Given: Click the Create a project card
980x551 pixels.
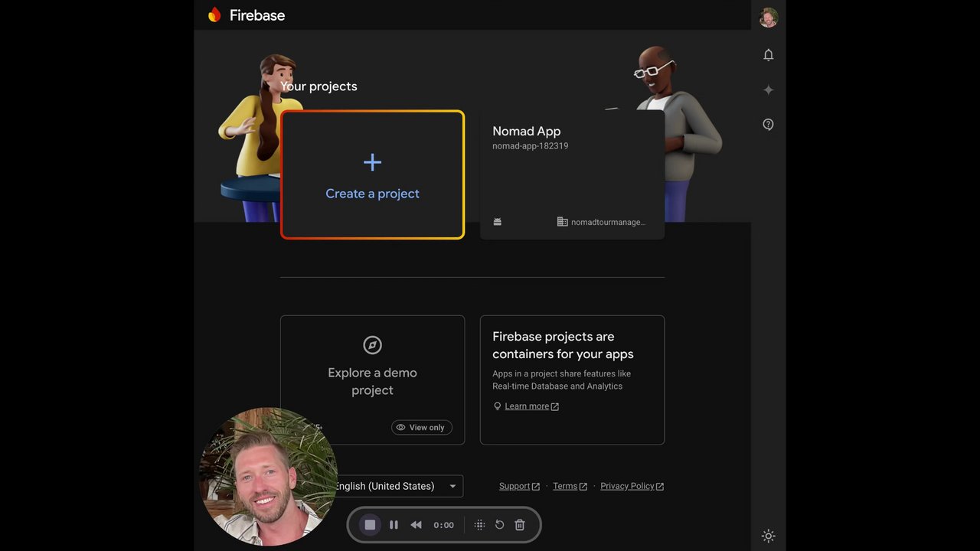Looking at the screenshot, I should [x=373, y=174].
